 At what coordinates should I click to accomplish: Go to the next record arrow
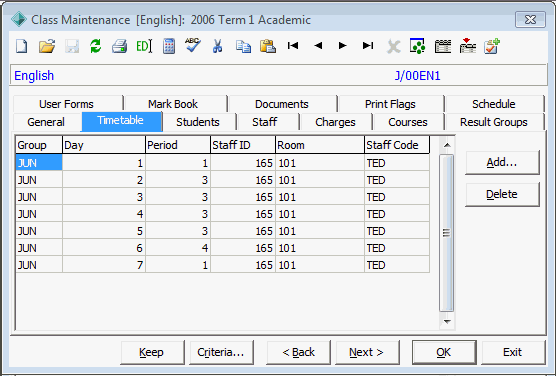(343, 45)
